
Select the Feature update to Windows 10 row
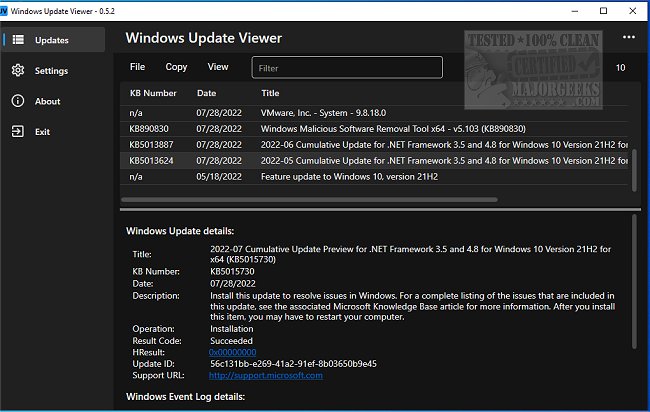coord(374,177)
